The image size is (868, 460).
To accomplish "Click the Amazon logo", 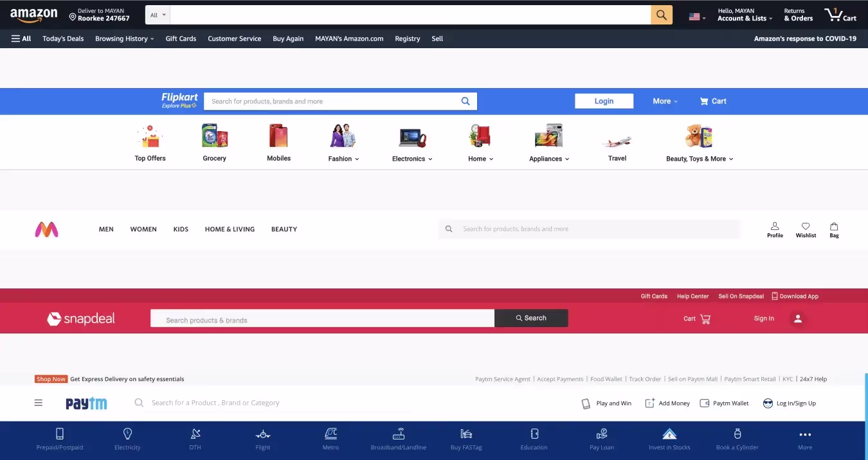I will pos(33,15).
